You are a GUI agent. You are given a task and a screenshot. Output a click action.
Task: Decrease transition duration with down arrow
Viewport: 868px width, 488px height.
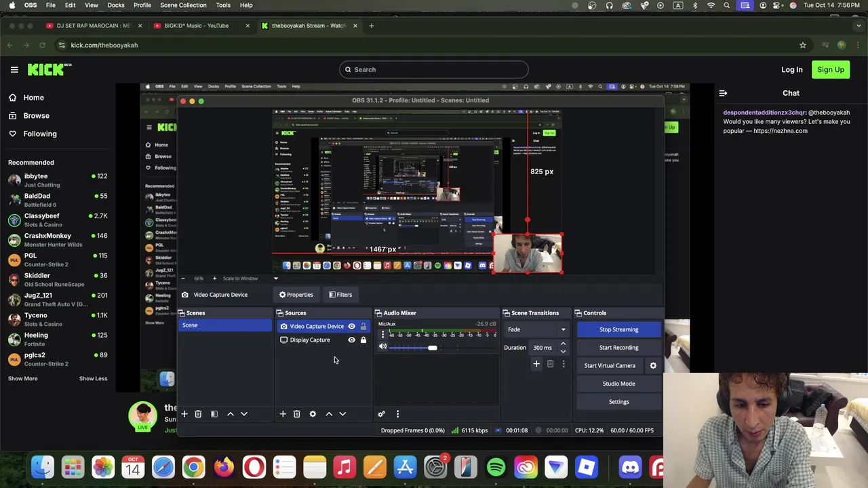pyautogui.click(x=563, y=351)
